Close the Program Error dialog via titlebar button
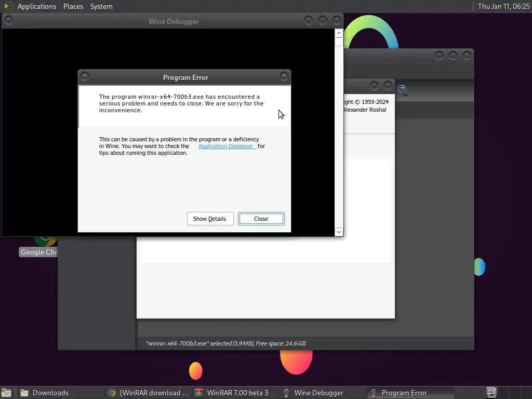 click(284, 76)
